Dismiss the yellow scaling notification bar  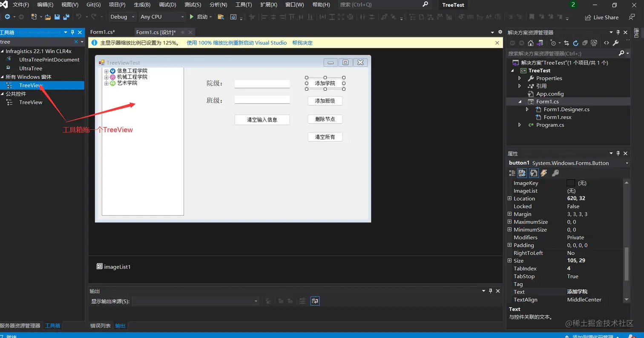[x=497, y=43]
